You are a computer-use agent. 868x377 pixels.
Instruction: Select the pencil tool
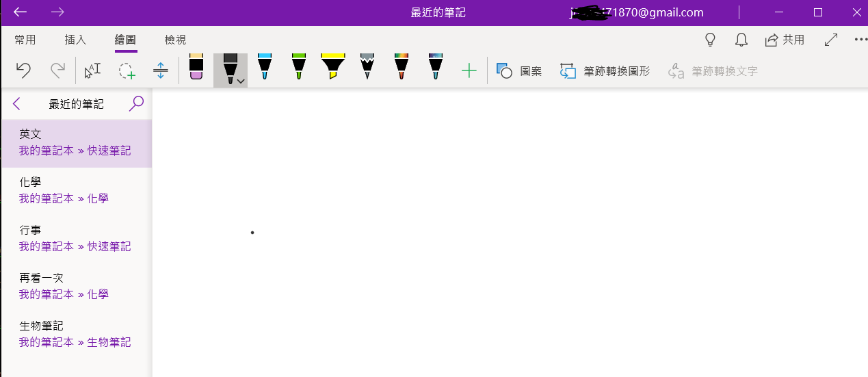pyautogui.click(x=367, y=67)
